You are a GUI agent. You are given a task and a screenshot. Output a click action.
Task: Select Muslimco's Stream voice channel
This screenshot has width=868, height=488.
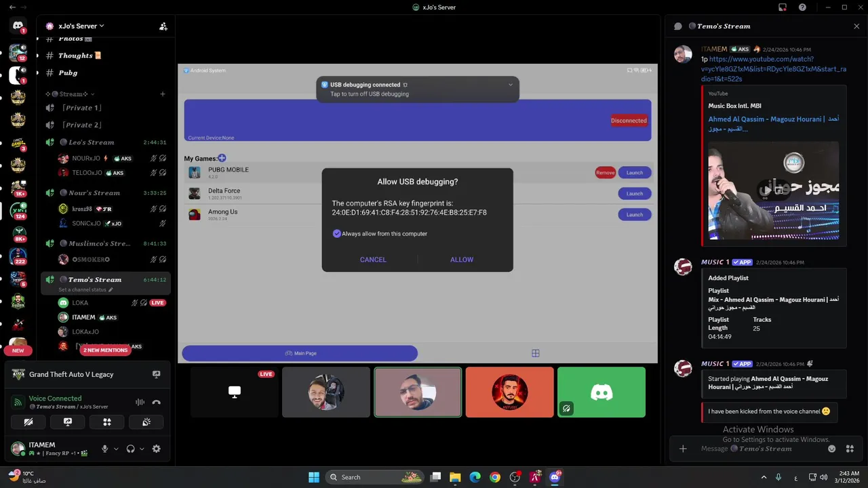(99, 243)
